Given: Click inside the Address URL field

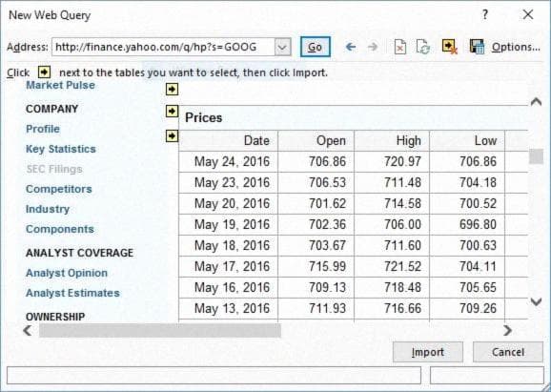Looking at the screenshot, I should point(163,47).
